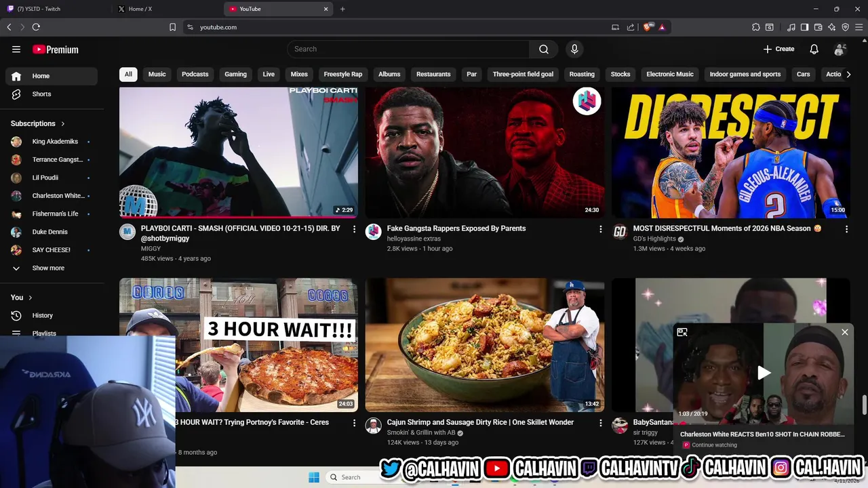Open Brave Leo AI sparkle icon
868x488 pixels.
(831, 27)
